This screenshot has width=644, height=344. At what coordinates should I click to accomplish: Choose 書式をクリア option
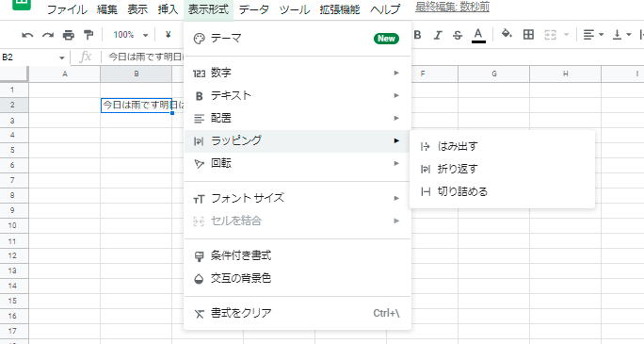298,313
